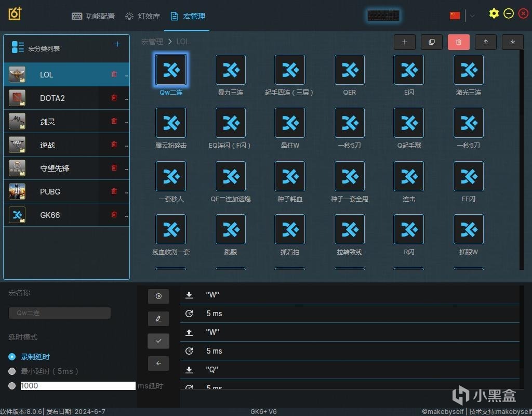Choose the QER macro icon

[350, 70]
